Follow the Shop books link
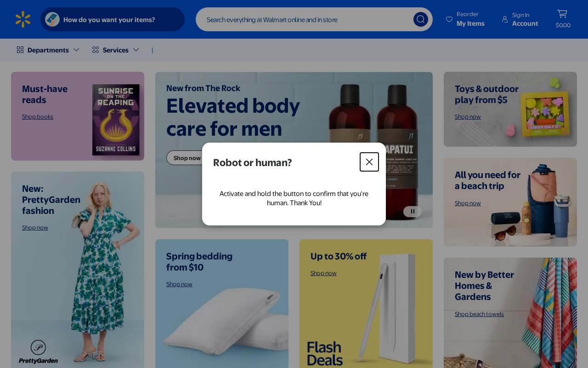 [x=38, y=117]
